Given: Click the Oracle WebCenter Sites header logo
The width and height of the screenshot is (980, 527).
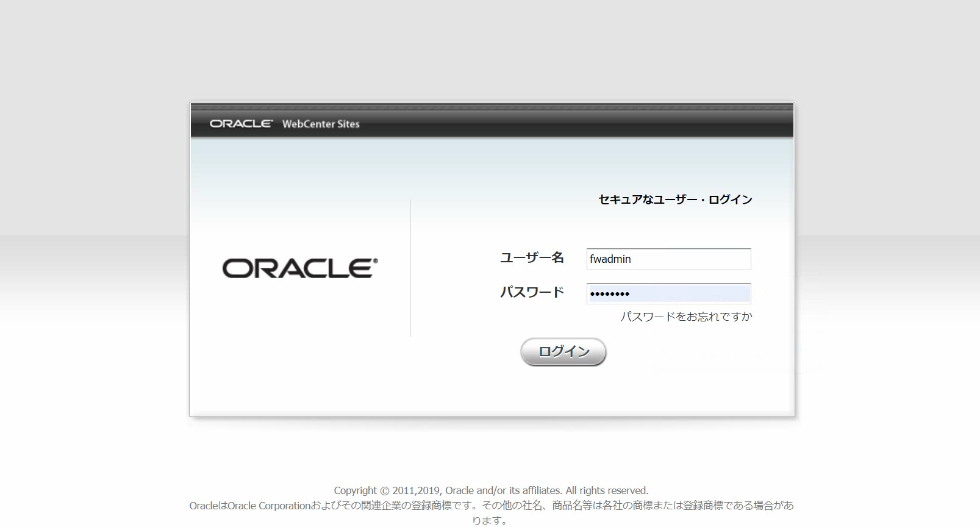Looking at the screenshot, I should tap(285, 124).
